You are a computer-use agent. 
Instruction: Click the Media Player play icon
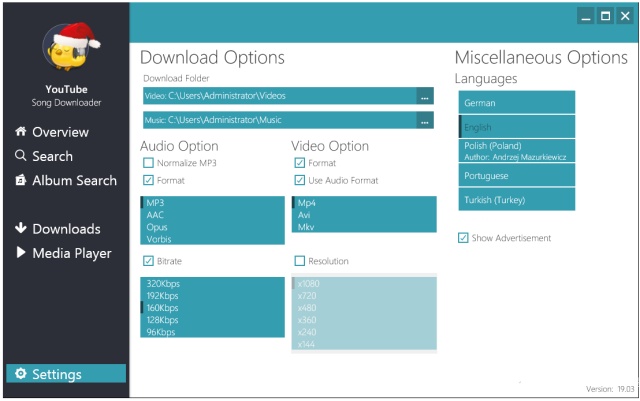point(20,253)
